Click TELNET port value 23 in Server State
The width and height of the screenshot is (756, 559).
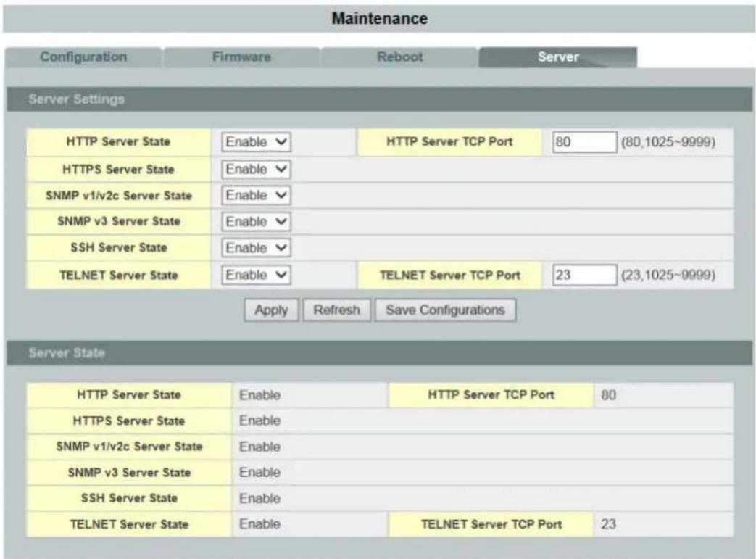[608, 523]
